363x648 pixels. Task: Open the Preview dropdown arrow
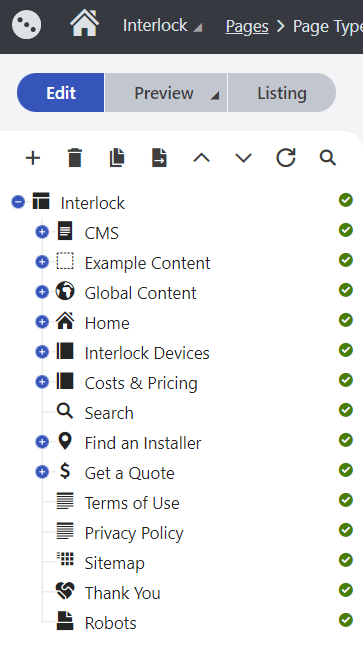click(x=215, y=95)
